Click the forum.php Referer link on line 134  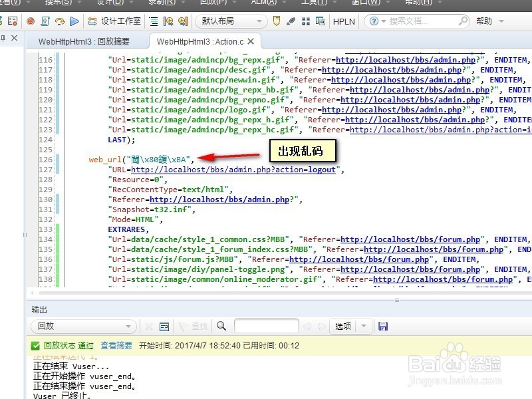tap(410, 239)
